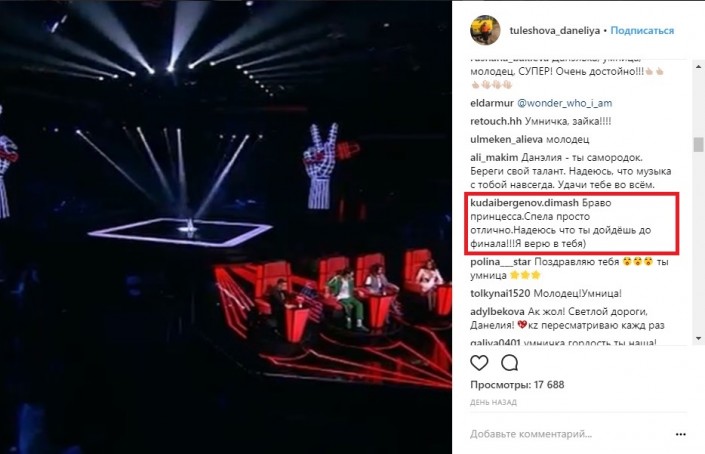Viewport: 705px width, 454px height.
Task: Open tuleshova_daneliya profile avatar
Action: (x=485, y=31)
